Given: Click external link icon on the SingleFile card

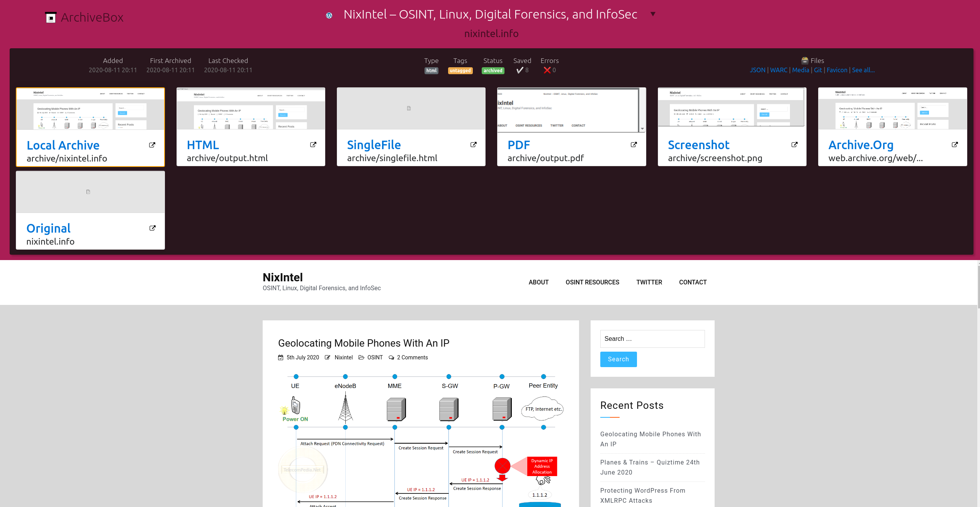Looking at the screenshot, I should coord(473,144).
